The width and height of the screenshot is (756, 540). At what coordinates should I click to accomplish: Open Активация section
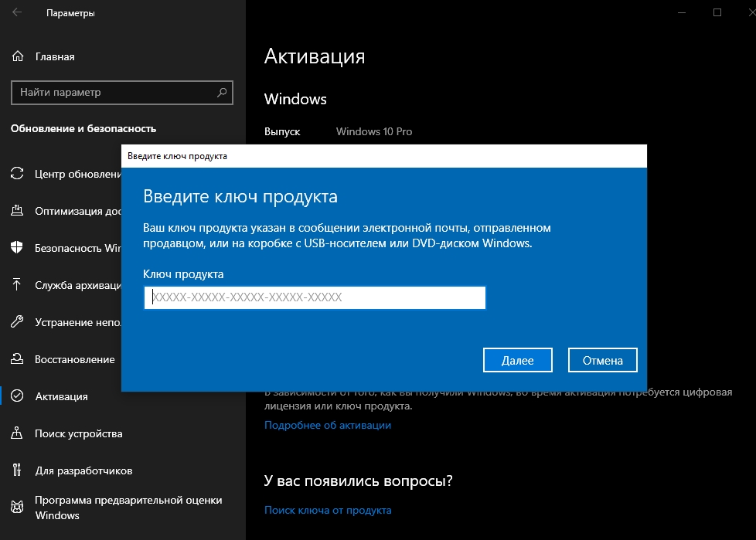(61, 396)
